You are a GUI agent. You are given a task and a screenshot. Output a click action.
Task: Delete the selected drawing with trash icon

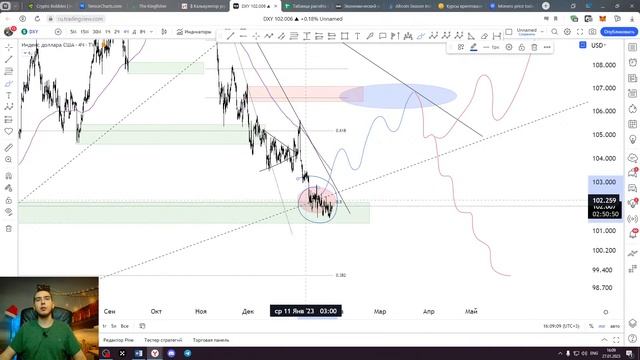[534, 47]
